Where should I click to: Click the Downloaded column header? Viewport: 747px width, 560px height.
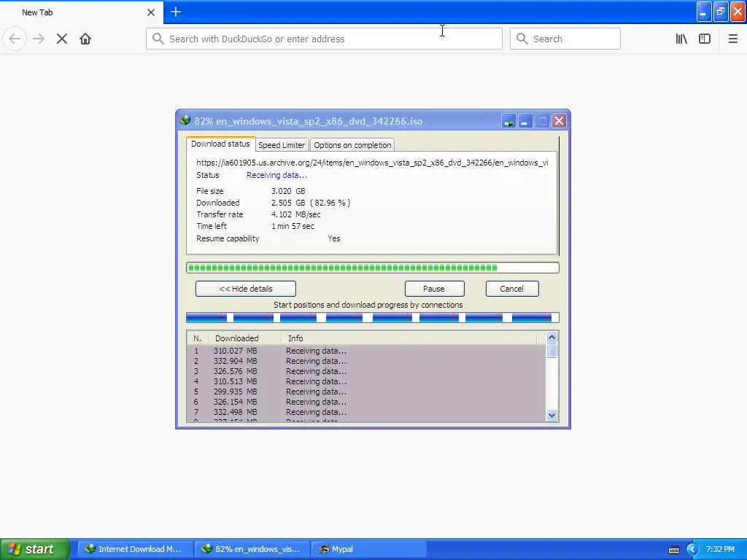[x=245, y=338]
